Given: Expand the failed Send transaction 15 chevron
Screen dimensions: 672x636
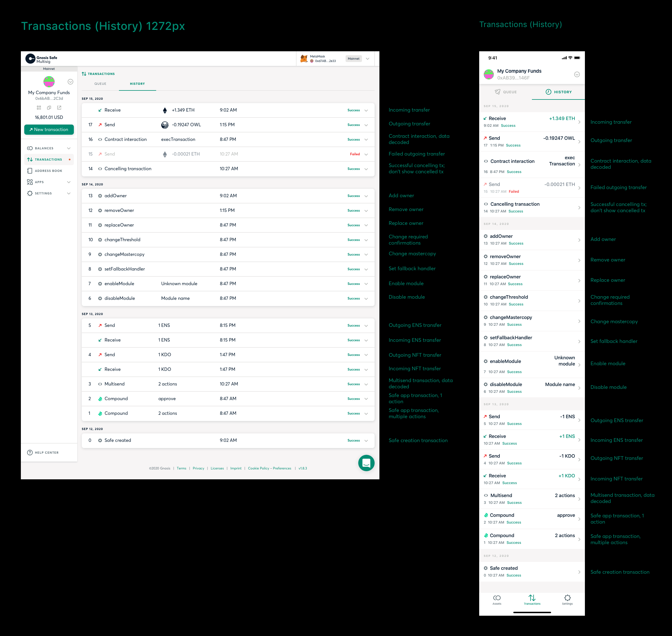Looking at the screenshot, I should pos(366,154).
